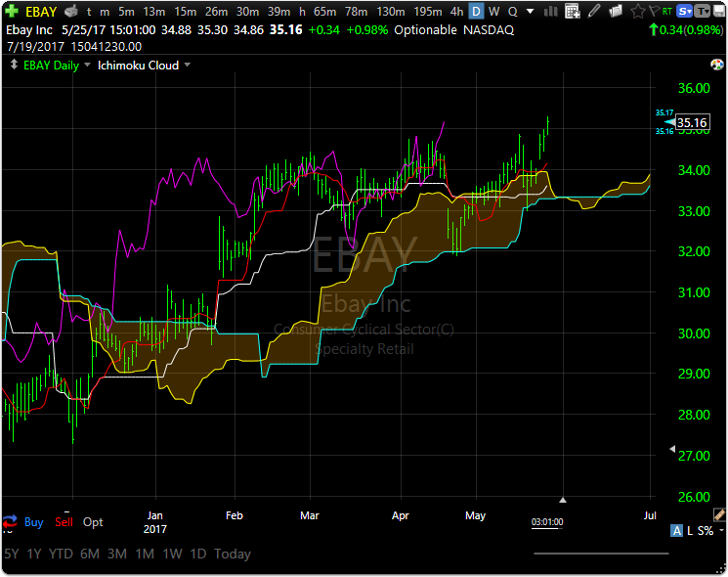Screen dimensions: 728x577
Task: Enable arithmetic scale 'A'
Action: [677, 530]
